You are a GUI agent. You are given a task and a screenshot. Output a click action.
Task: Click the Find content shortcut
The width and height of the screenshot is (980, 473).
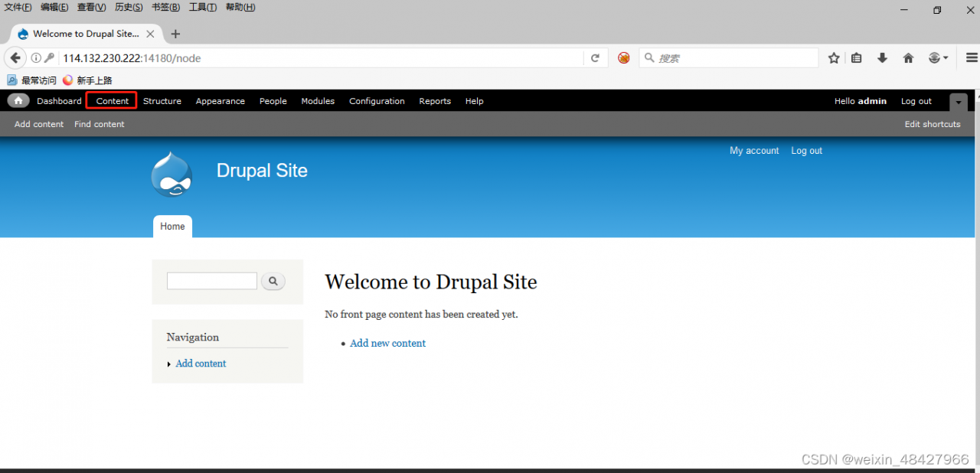[x=100, y=124]
